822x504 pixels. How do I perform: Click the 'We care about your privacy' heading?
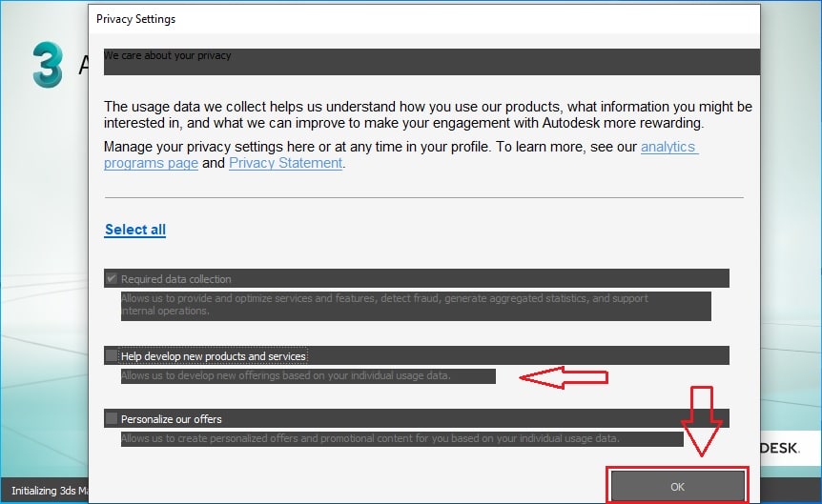167,55
